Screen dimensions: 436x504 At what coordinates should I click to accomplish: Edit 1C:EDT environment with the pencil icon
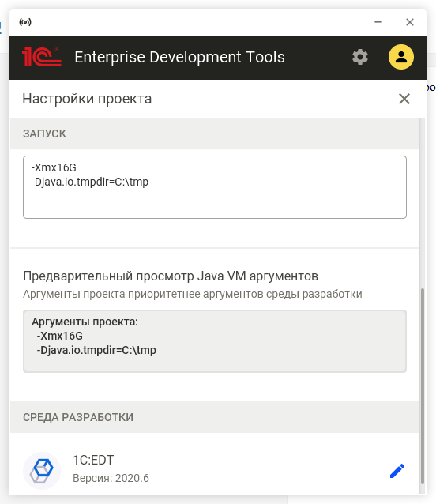coord(397,471)
